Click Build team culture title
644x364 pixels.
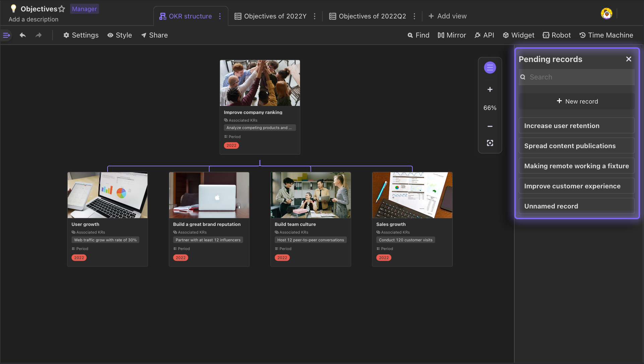(x=295, y=224)
